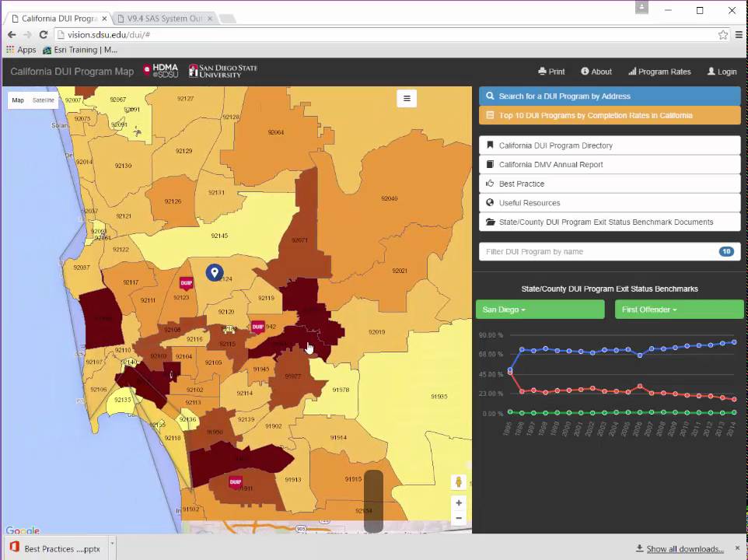Zoom out on the map
The height and width of the screenshot is (560, 748).
click(x=459, y=518)
